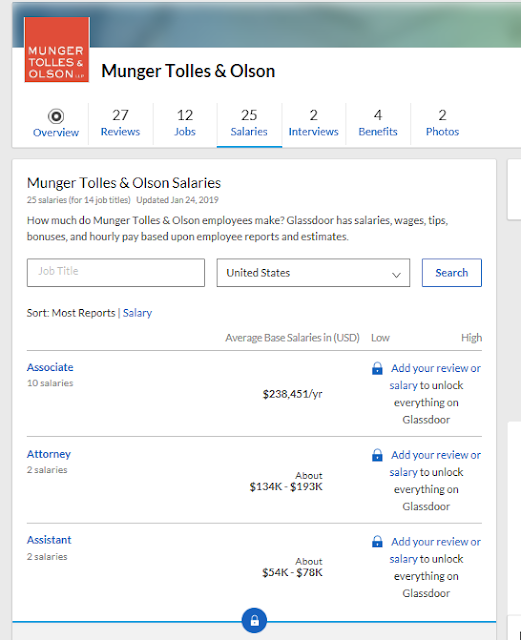Click the Most Reports sort option
Viewport: 521px width, 640px height.
pyautogui.click(x=83, y=313)
